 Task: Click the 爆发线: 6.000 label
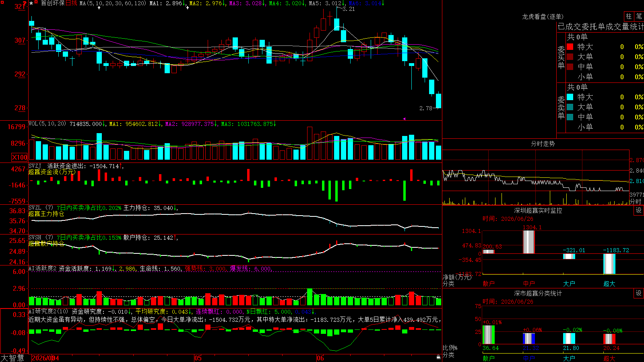coord(251,269)
